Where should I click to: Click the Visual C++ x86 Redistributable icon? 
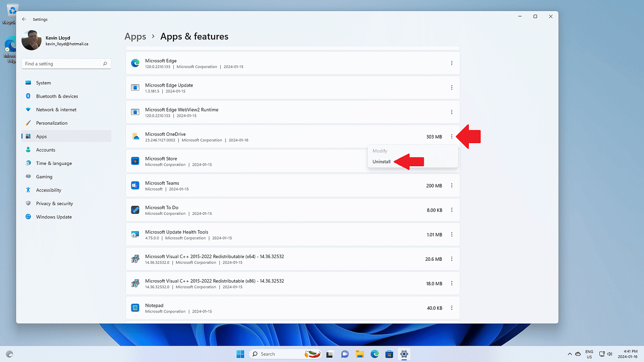coord(135,283)
